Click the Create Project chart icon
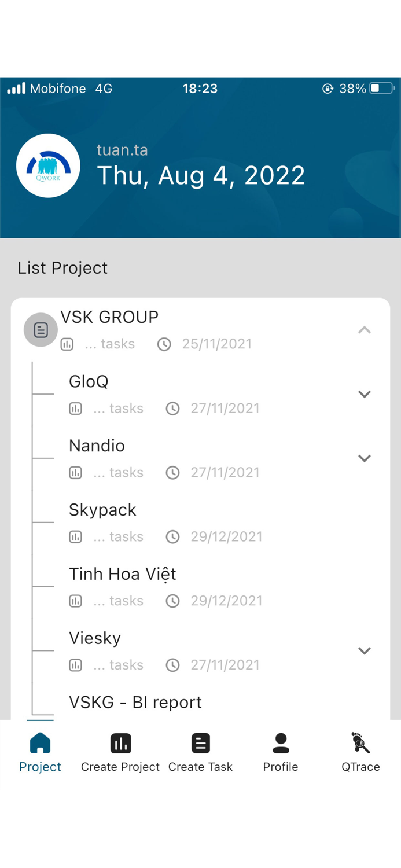The height and width of the screenshot is (868, 401). tap(120, 743)
